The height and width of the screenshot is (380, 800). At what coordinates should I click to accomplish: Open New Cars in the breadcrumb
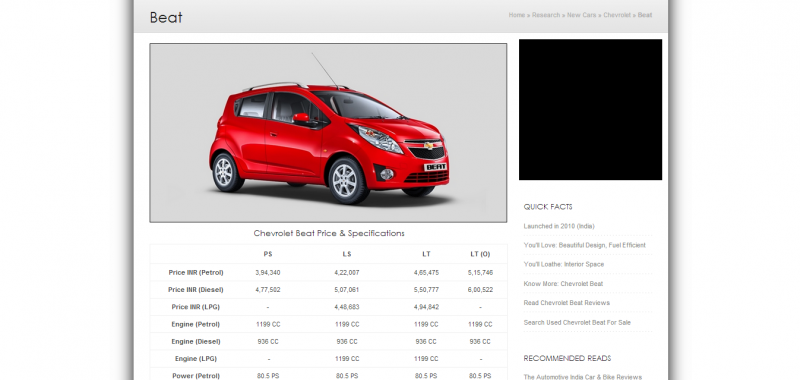click(x=581, y=15)
